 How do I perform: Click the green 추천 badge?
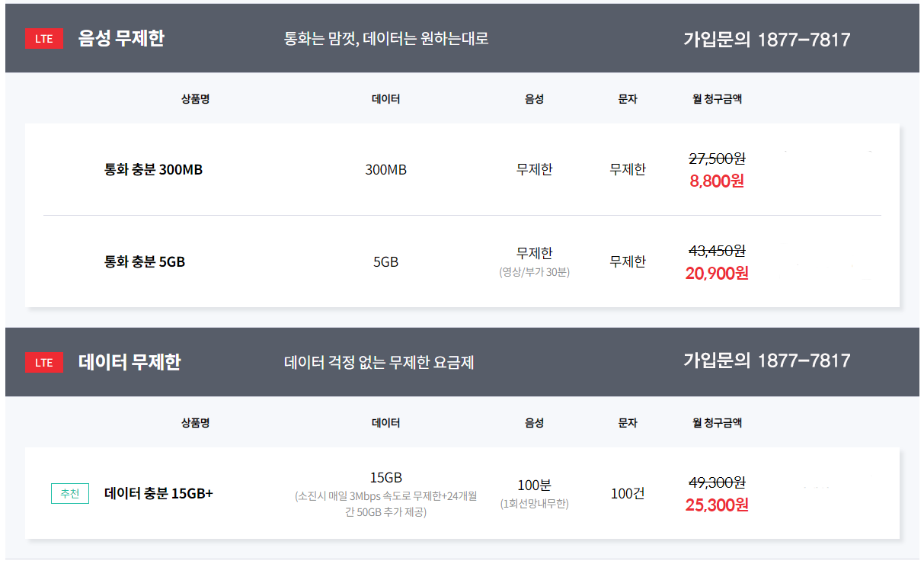[x=70, y=494]
